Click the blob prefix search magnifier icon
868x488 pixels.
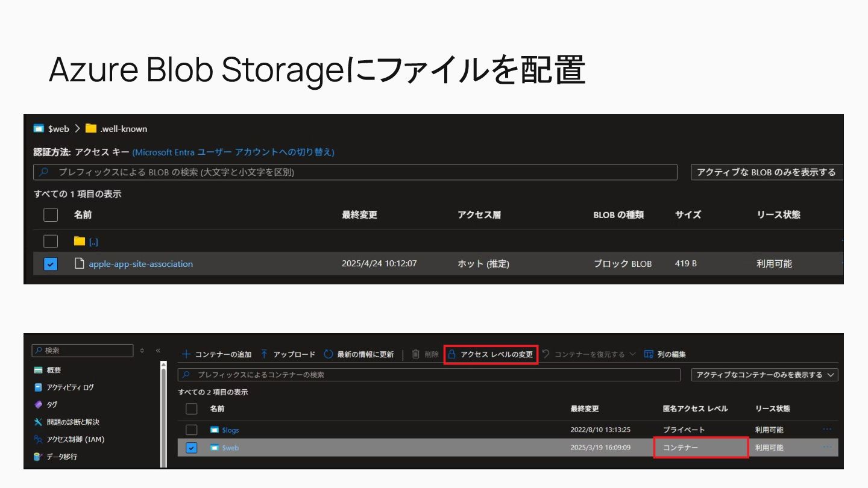tap(44, 172)
